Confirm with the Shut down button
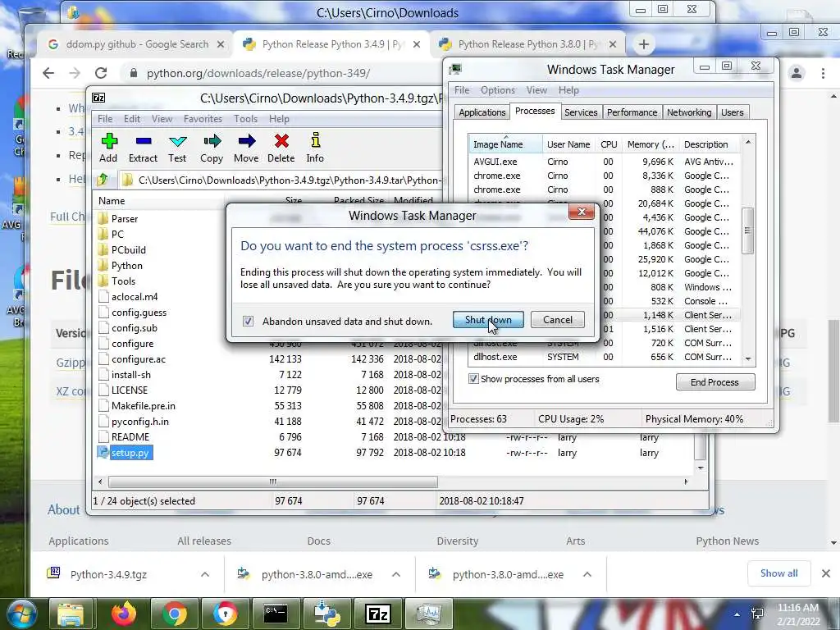840x630 pixels. [489, 320]
